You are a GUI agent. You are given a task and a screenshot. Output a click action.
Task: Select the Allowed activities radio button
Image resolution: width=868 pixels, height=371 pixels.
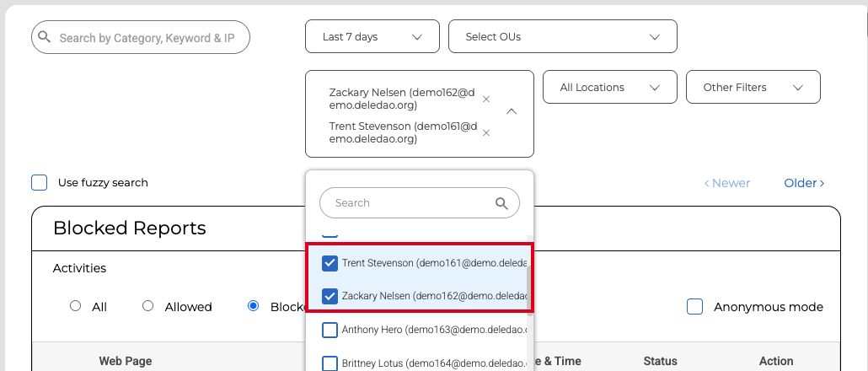click(x=147, y=306)
